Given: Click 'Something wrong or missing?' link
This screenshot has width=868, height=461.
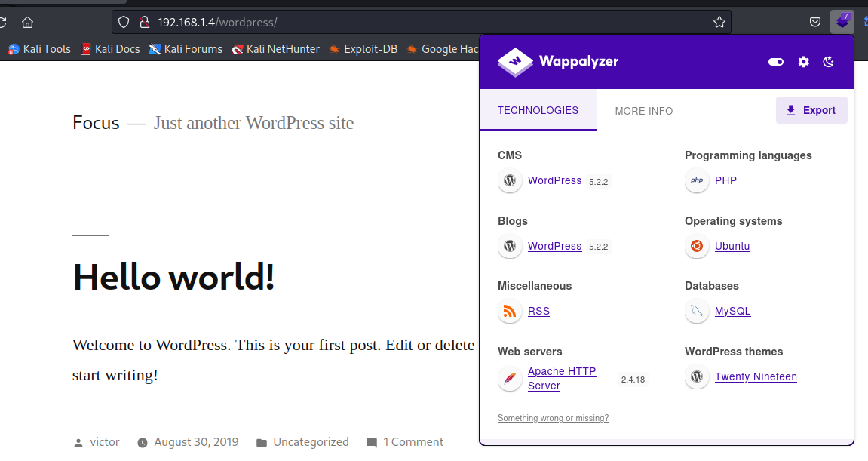Looking at the screenshot, I should [553, 418].
